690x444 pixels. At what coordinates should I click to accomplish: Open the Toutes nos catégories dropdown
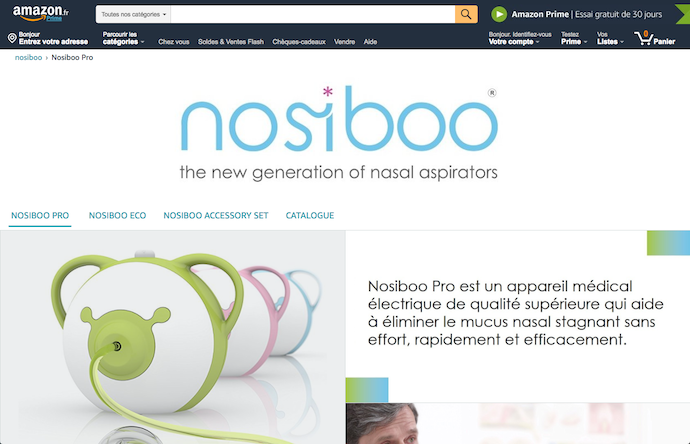click(x=133, y=14)
